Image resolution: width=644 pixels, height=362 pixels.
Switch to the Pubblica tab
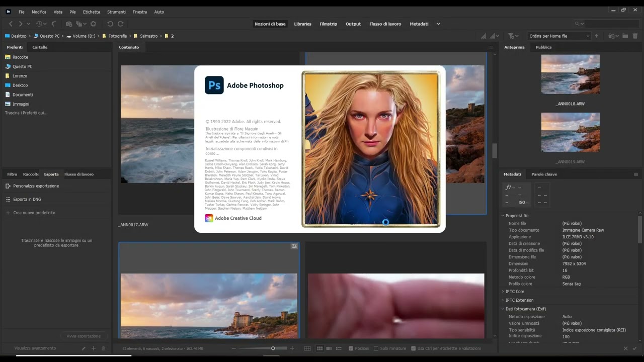click(544, 47)
